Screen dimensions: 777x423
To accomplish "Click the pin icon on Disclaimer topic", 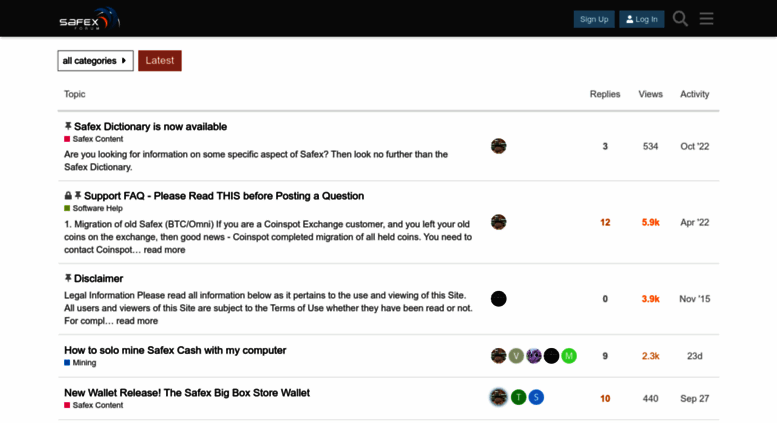I will pyautogui.click(x=68, y=278).
